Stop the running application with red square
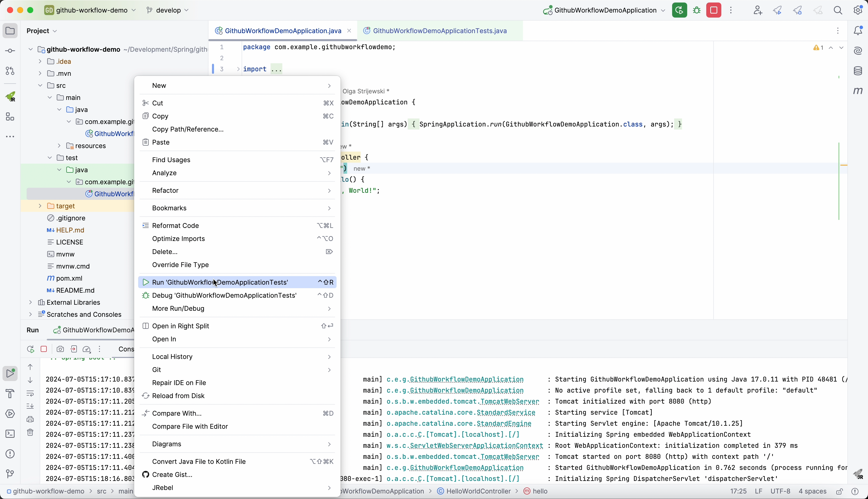 [x=714, y=10]
